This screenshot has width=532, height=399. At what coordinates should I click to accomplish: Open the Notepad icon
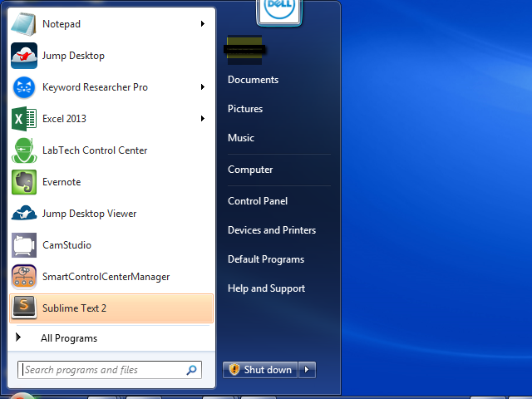[23, 24]
